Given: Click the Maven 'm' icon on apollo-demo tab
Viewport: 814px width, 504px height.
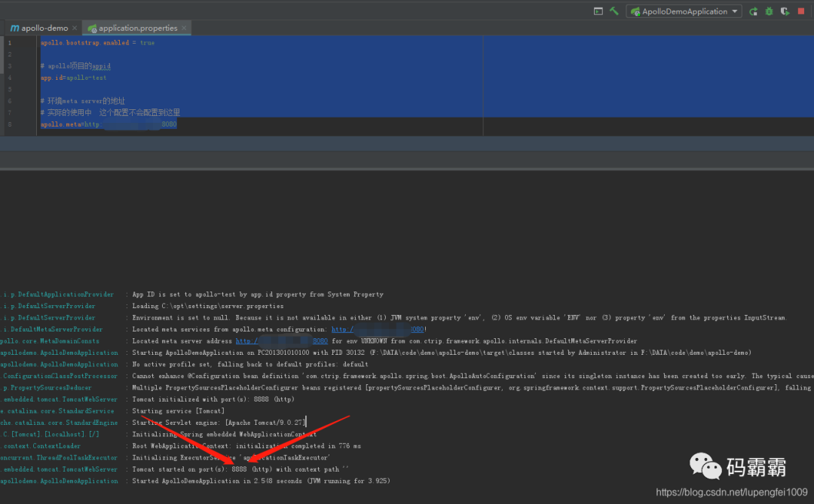Looking at the screenshot, I should coord(14,28).
